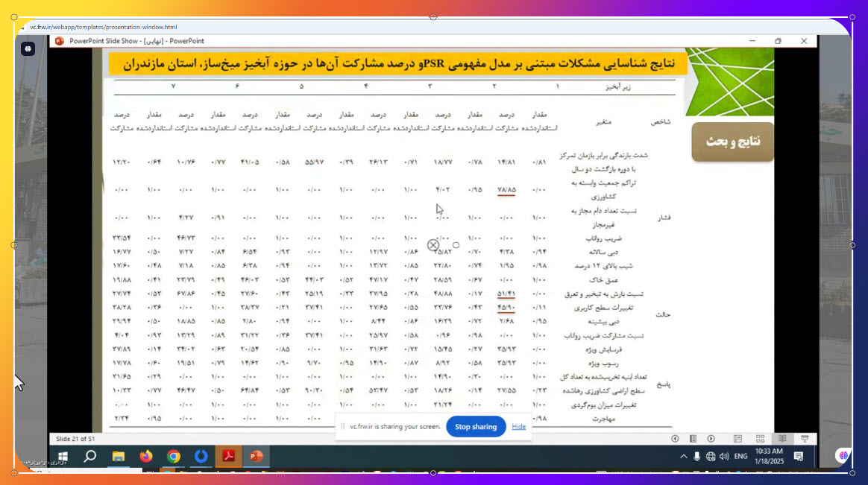Open PowerPoint from the taskbar
This screenshot has height=485, width=868.
pyautogui.click(x=256, y=456)
